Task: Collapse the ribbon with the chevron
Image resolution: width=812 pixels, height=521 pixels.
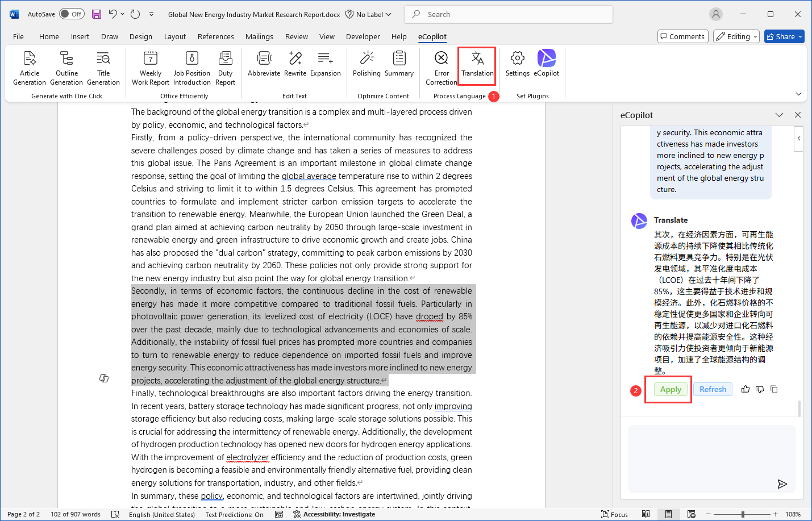Action: [798, 94]
